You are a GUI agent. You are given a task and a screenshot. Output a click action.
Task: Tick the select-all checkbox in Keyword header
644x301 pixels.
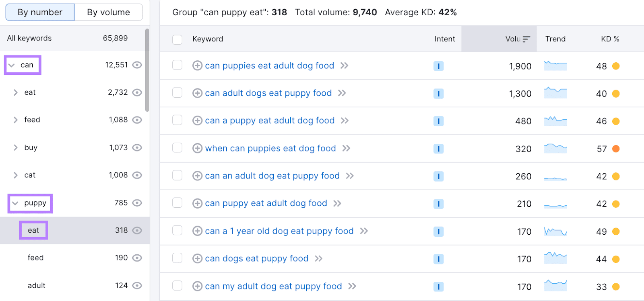pyautogui.click(x=177, y=39)
